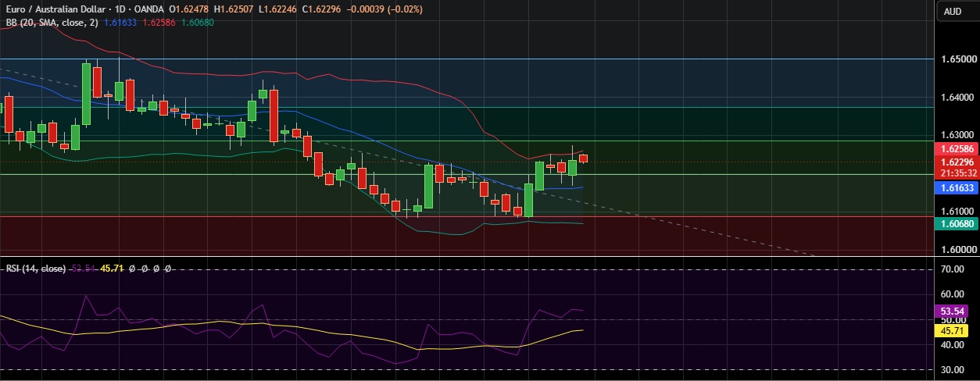Click the pane divider above RSI panel
Image resolution: width=980 pixels, height=381 pixels.
[x=467, y=256]
